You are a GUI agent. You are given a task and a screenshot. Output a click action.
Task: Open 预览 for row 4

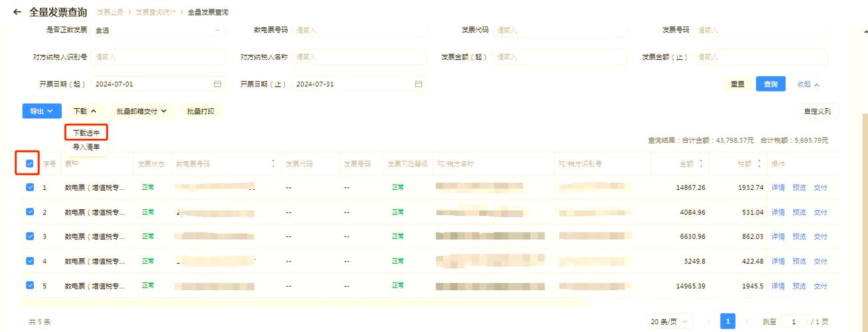(799, 262)
